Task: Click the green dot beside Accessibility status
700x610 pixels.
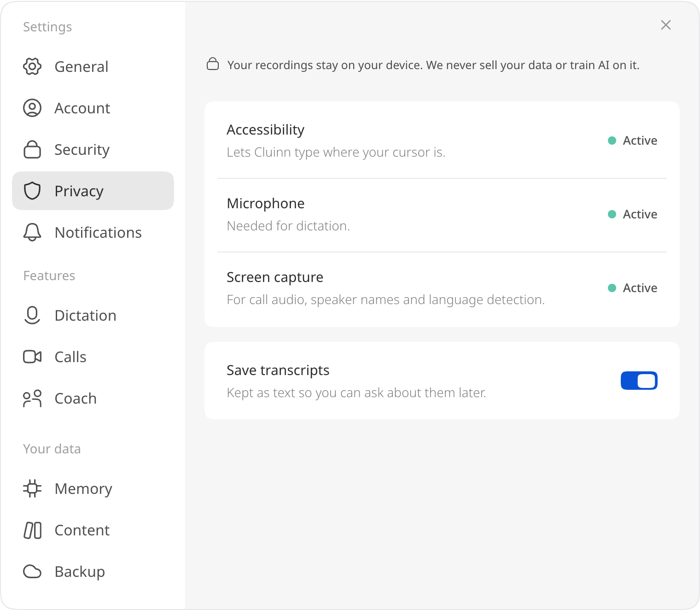Action: point(612,141)
